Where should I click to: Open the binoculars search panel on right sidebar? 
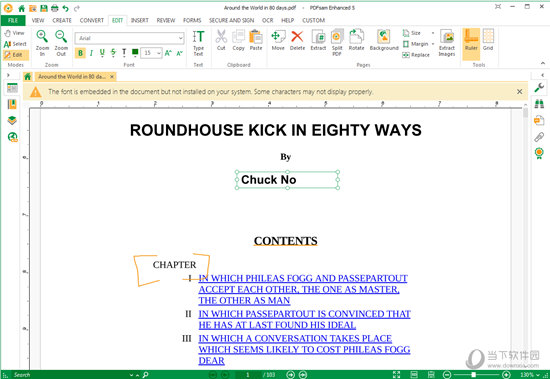(539, 104)
